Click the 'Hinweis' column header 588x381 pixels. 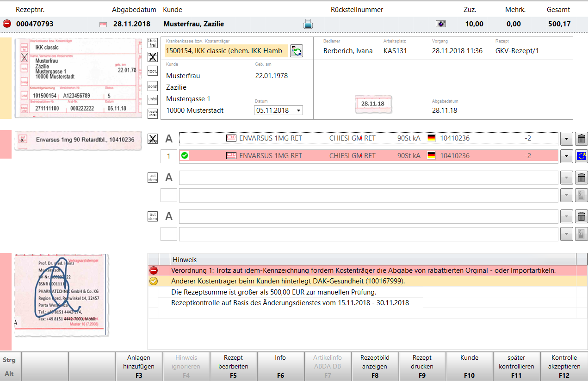coord(184,260)
